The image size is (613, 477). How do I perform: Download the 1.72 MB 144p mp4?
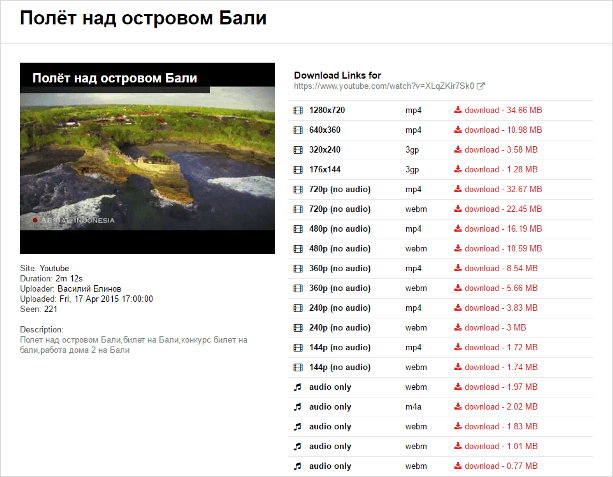(495, 348)
